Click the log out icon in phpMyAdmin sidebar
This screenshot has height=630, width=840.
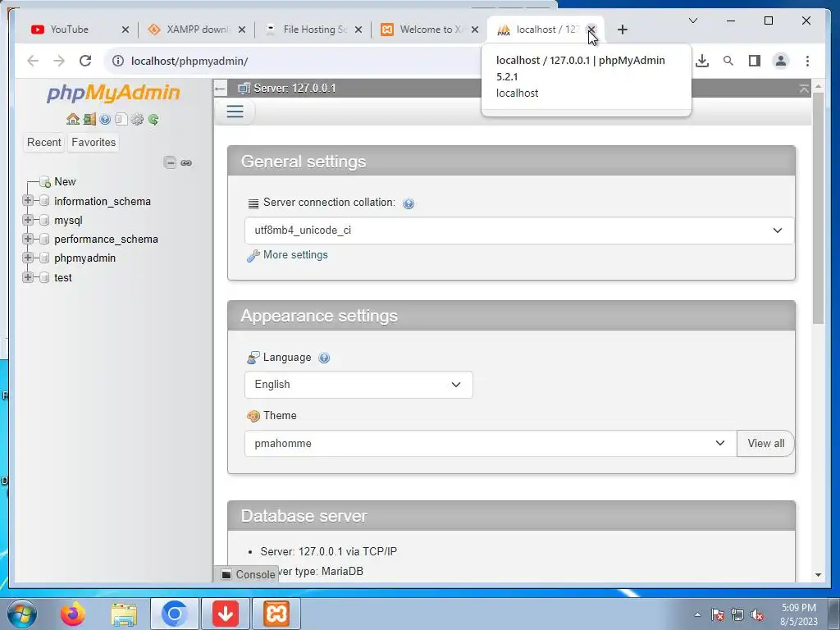(x=89, y=119)
